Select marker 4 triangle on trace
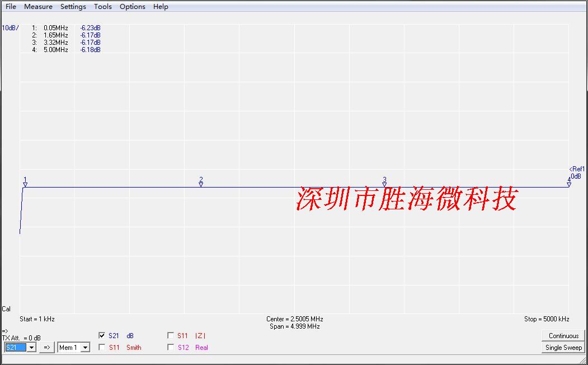588x365 pixels. pyautogui.click(x=569, y=185)
